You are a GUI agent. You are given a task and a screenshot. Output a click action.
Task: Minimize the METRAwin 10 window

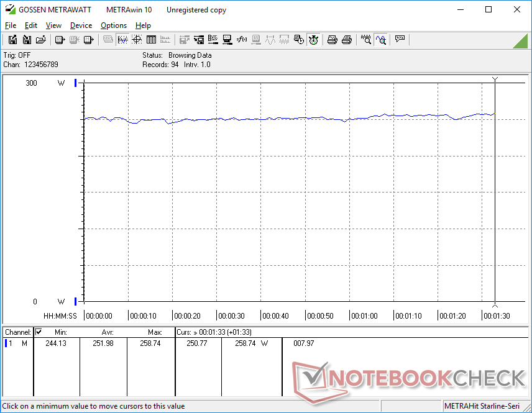461,9
